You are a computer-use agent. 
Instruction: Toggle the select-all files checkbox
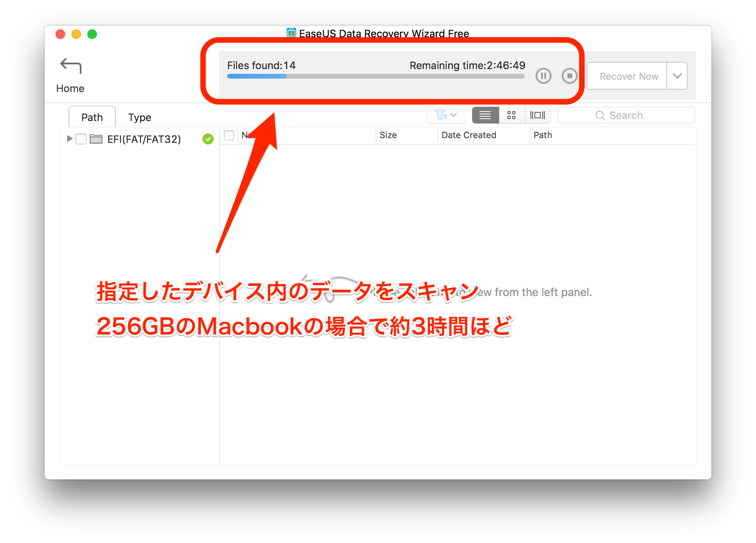229,135
